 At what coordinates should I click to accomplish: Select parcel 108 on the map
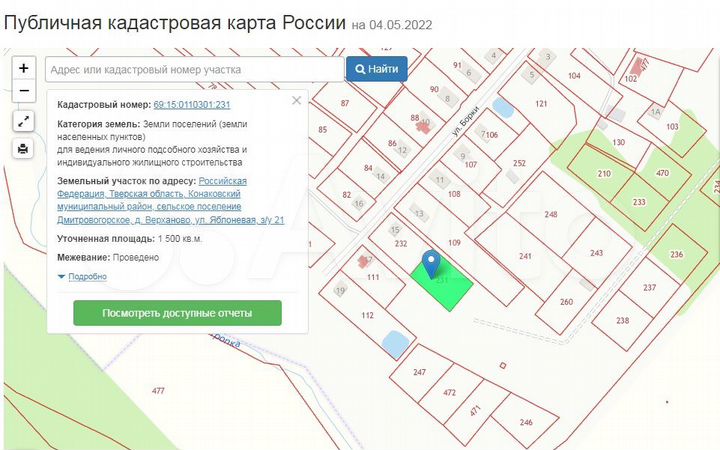tap(454, 194)
